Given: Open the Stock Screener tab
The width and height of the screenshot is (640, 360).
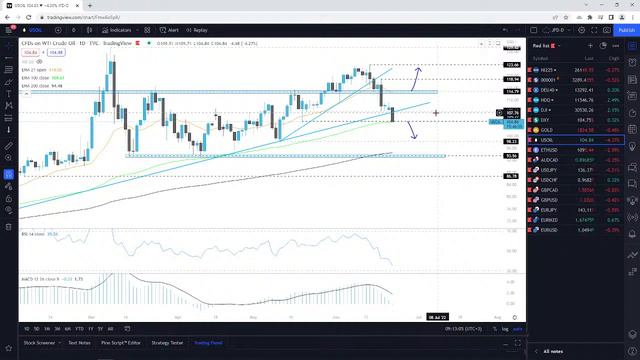Looking at the screenshot, I should (x=39, y=343).
